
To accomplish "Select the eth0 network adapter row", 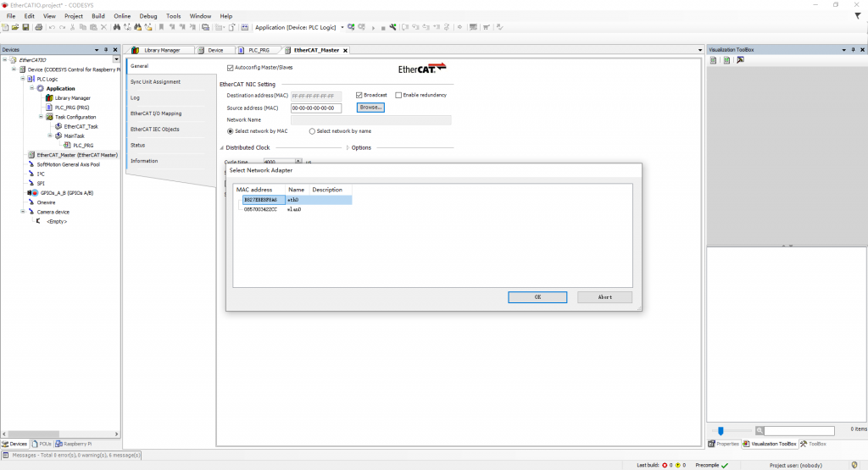I will click(297, 200).
